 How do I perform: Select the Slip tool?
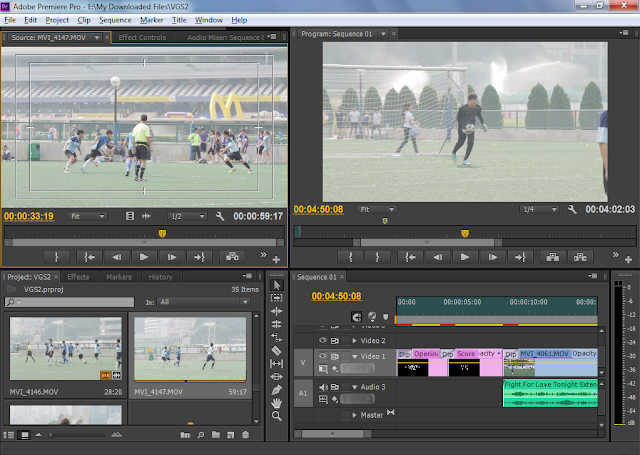277,363
